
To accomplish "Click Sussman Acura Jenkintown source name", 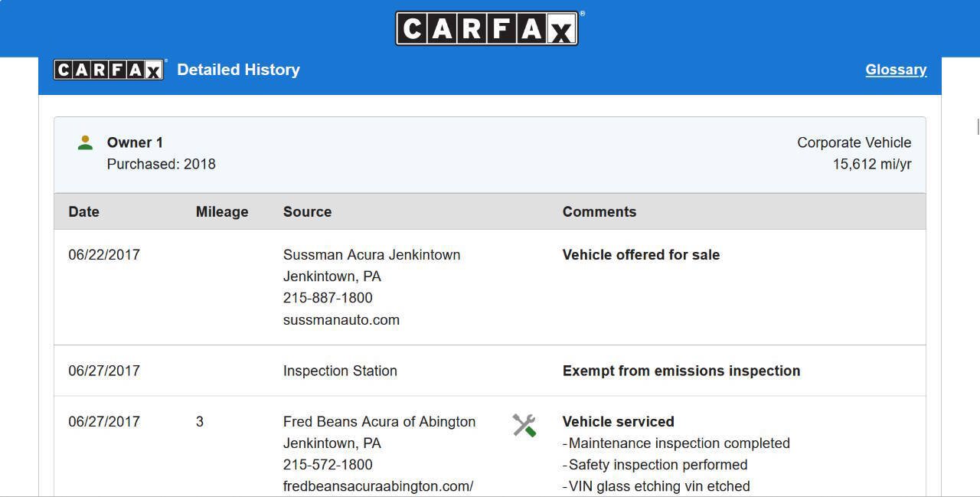I will pos(371,255).
